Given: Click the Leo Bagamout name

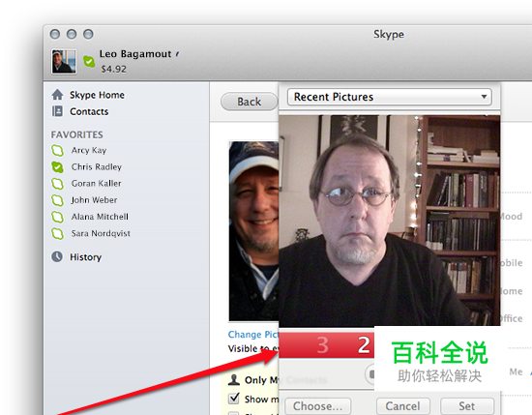Looking at the screenshot, I should point(135,54).
